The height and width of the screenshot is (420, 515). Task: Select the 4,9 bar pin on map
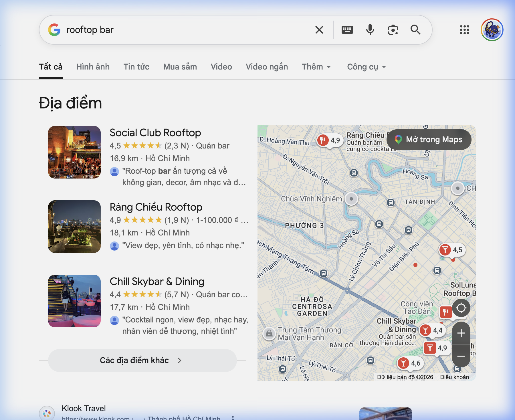click(437, 348)
